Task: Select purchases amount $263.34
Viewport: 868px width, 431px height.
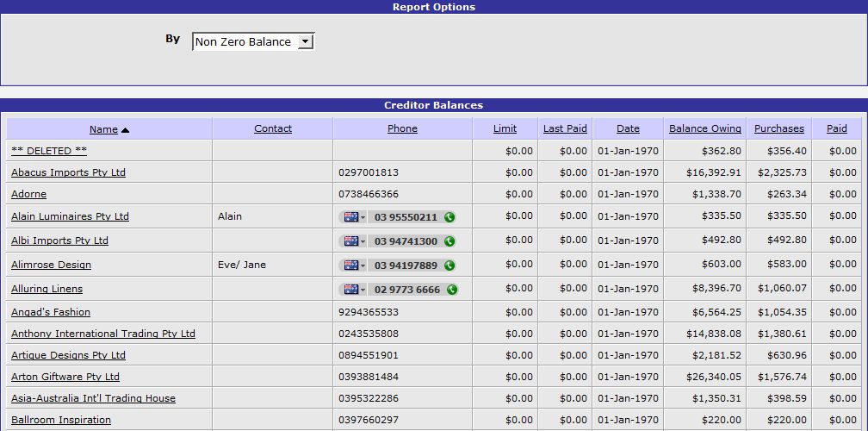Action: (x=787, y=194)
